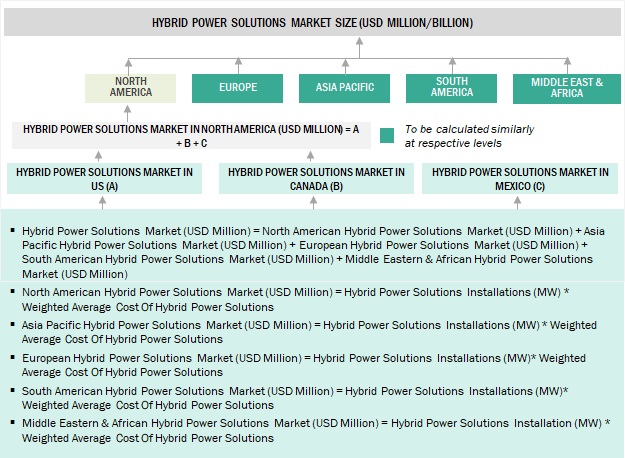Click the arrow between US (A) box and formula box

tap(99, 155)
